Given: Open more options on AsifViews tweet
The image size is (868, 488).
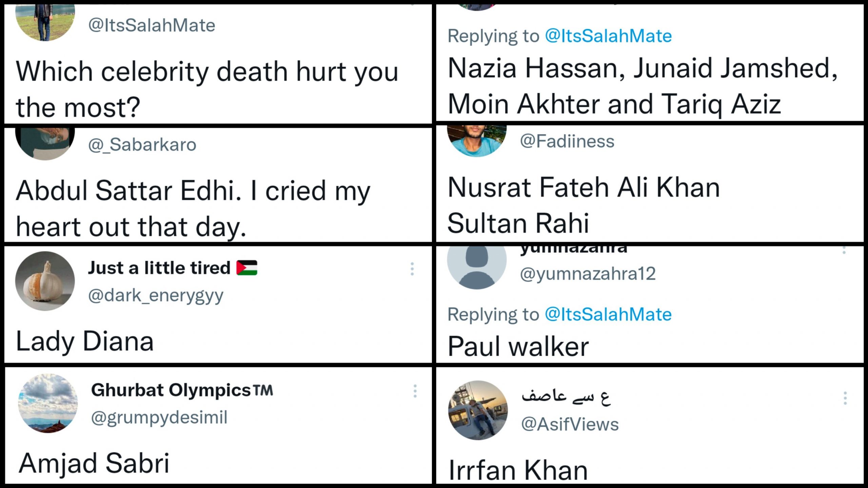Looking at the screenshot, I should (845, 398).
